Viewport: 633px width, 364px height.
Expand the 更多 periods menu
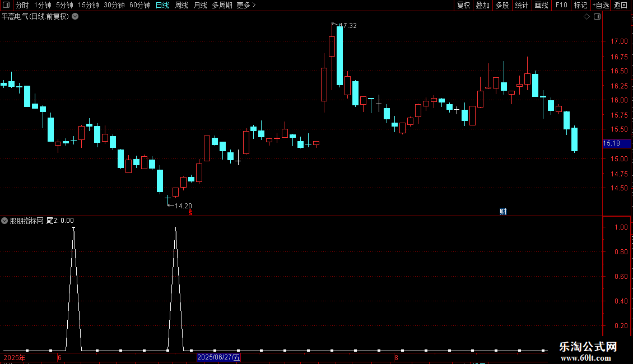click(246, 5)
